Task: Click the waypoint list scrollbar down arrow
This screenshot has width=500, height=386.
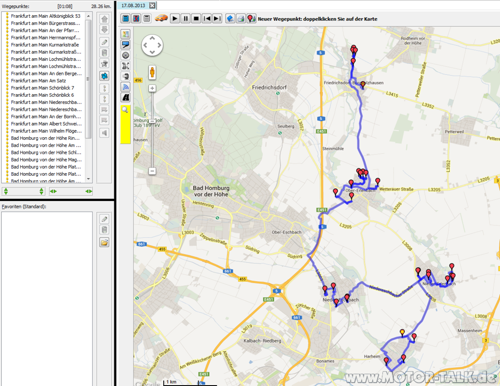Action: [88, 179]
